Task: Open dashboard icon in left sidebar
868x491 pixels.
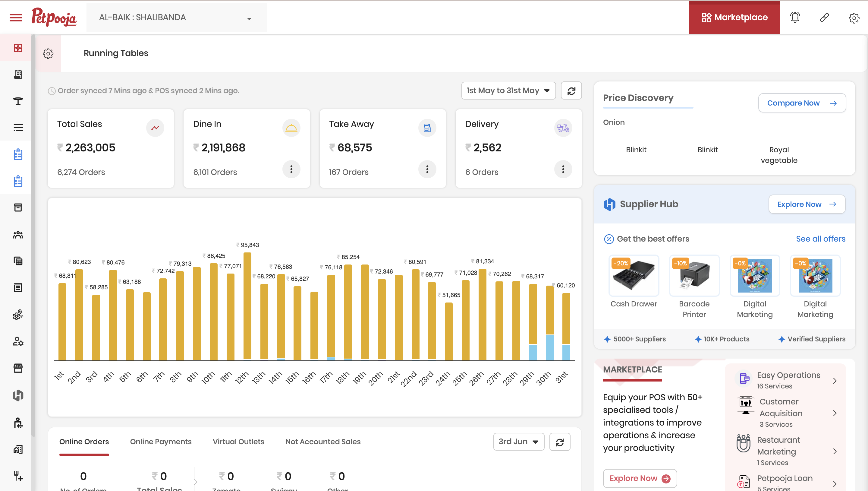Action: (18, 48)
